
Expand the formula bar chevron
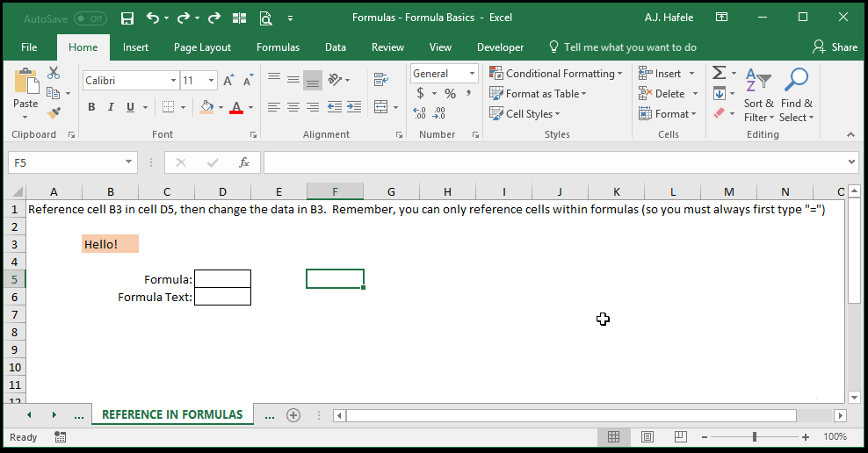pos(851,162)
